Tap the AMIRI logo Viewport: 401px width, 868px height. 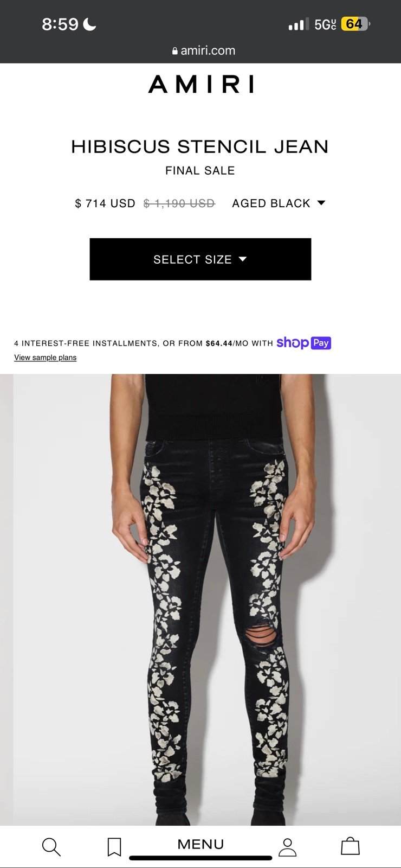[201, 84]
